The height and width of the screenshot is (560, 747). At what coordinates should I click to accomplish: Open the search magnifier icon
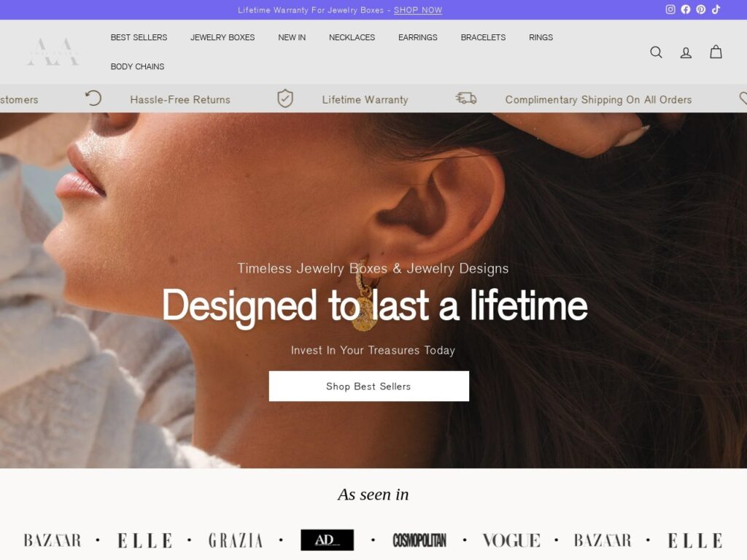656,52
